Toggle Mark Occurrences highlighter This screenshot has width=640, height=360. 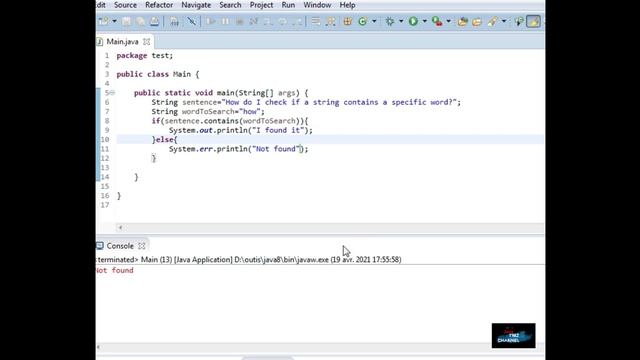click(x=533, y=21)
